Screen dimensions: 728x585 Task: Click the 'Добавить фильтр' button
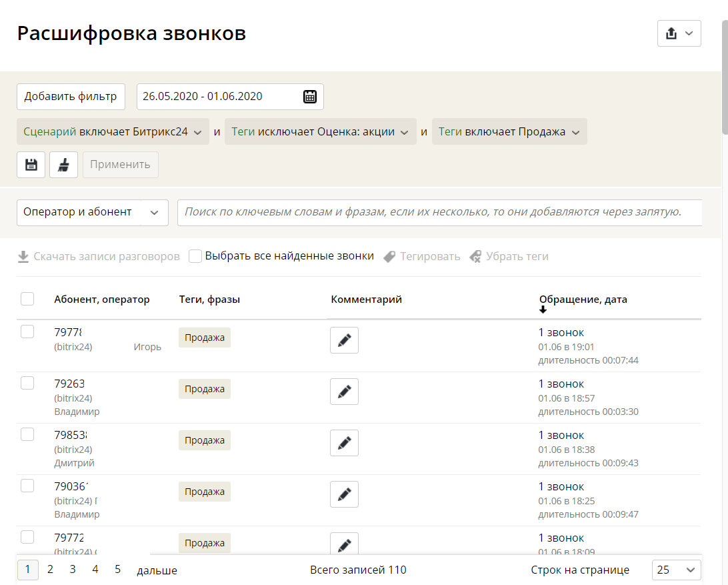(x=71, y=97)
